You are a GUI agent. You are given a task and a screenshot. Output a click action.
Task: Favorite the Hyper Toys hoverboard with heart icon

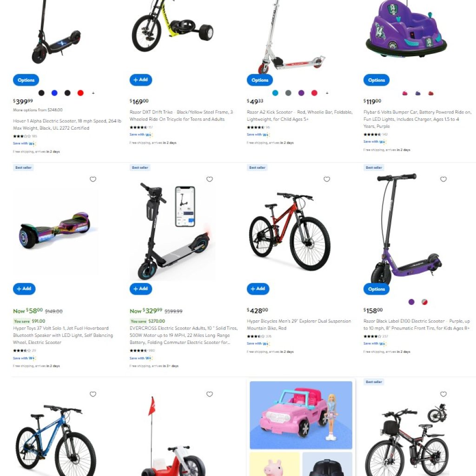93,179
